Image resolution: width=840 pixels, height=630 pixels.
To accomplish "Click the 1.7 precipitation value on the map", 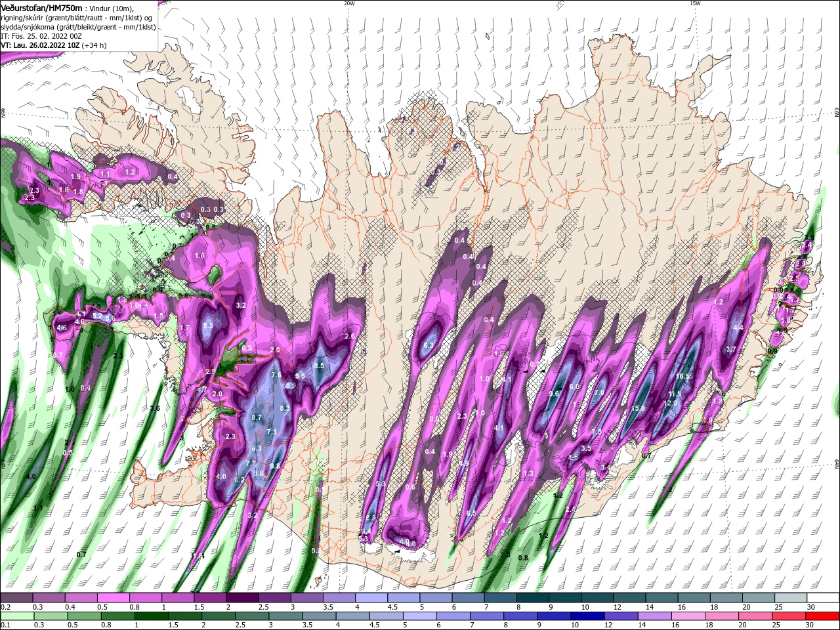I will coord(184,327).
